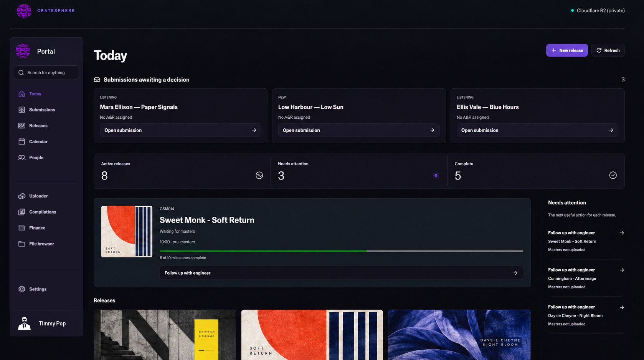Click the Active releases activity icon

coord(259,176)
